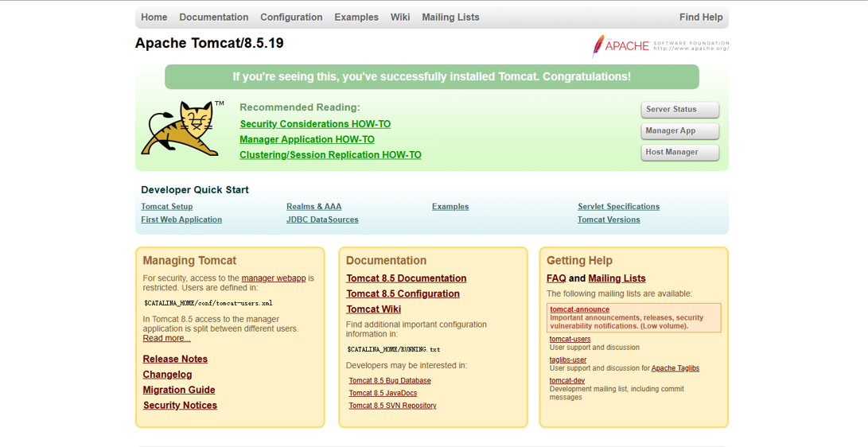Click Find Help in the navigation bar
Image resolution: width=868 pixels, height=447 pixels.
coord(701,17)
